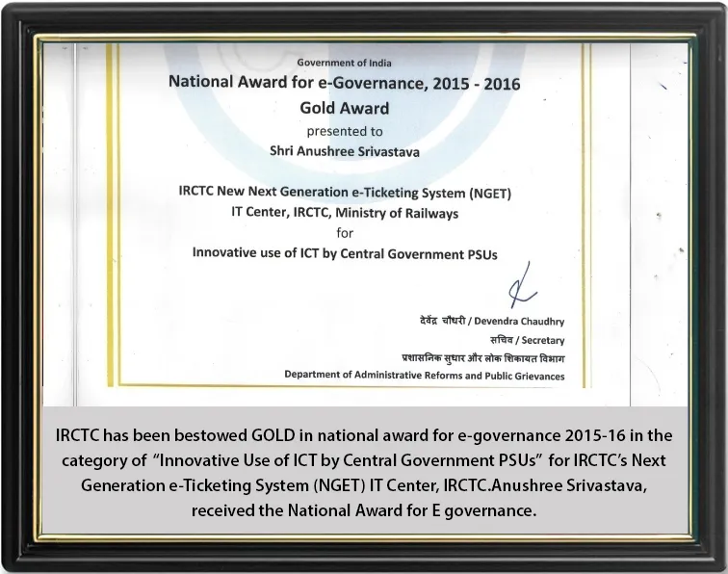Click the 'Government of India' heading
The width and height of the screenshot is (728, 574).
coord(344,63)
